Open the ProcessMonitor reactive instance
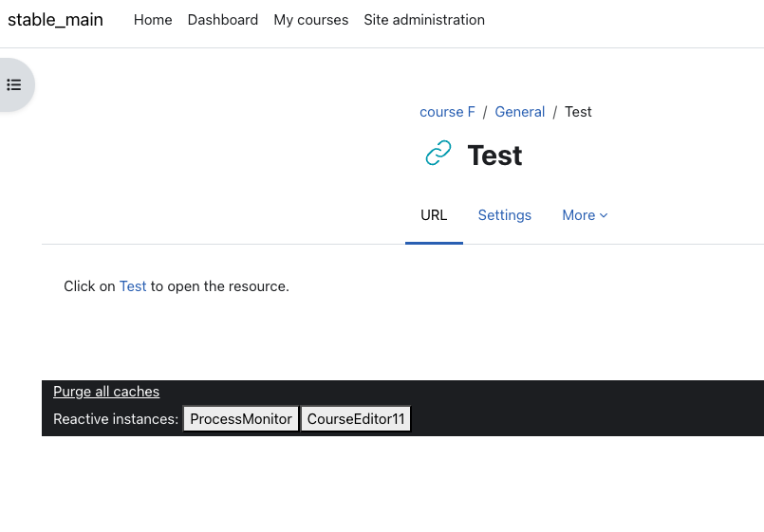Image resolution: width=764 pixels, height=532 pixels. click(x=241, y=419)
